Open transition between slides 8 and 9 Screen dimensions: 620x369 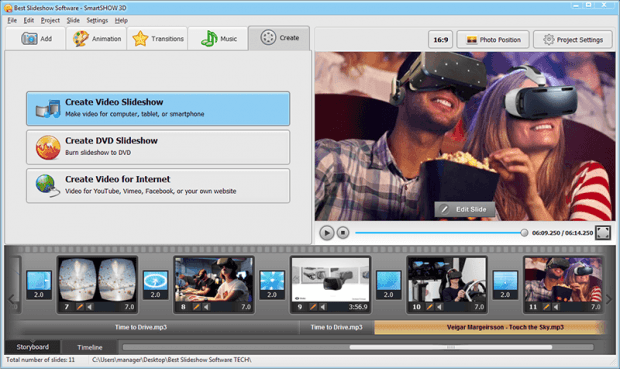coord(272,284)
